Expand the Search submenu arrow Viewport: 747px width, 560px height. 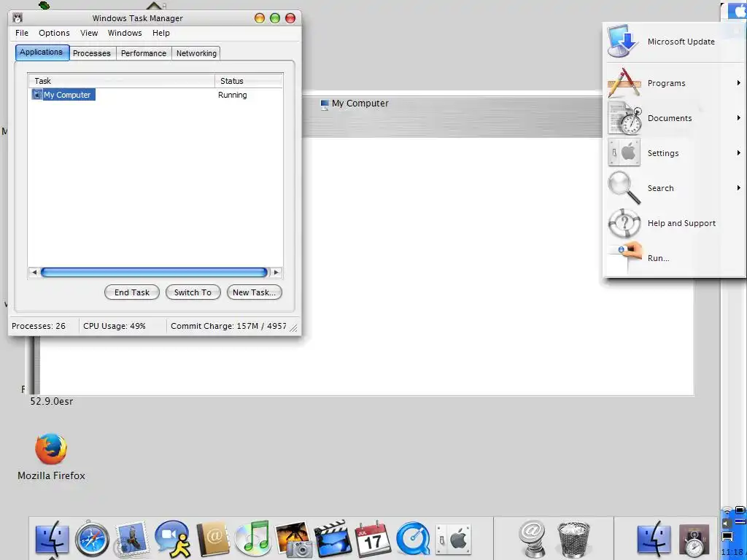pyautogui.click(x=738, y=187)
